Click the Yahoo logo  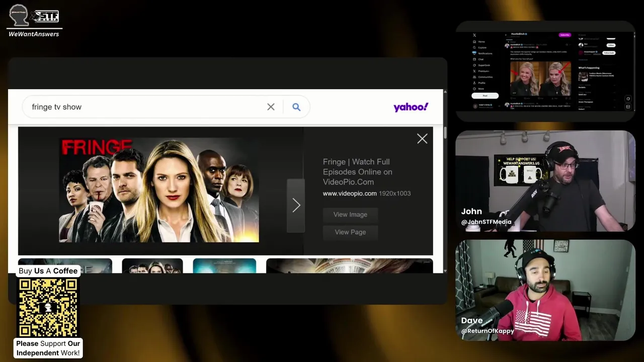coord(411,107)
